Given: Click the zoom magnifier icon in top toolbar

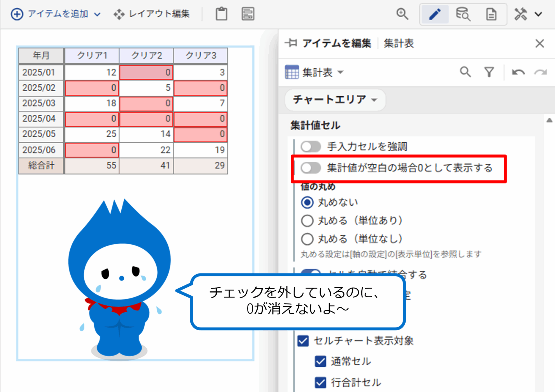Looking at the screenshot, I should 402,14.
